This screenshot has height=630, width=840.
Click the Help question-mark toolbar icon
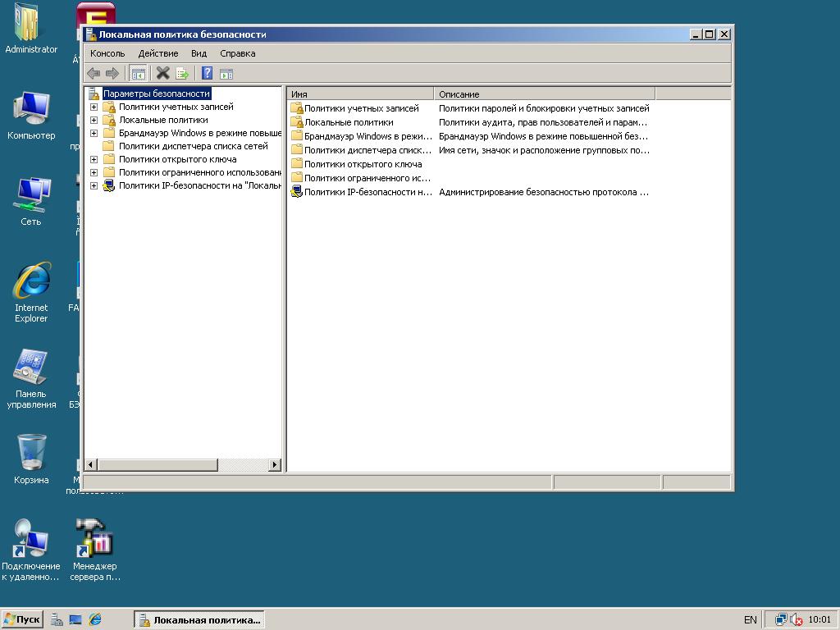click(208, 73)
